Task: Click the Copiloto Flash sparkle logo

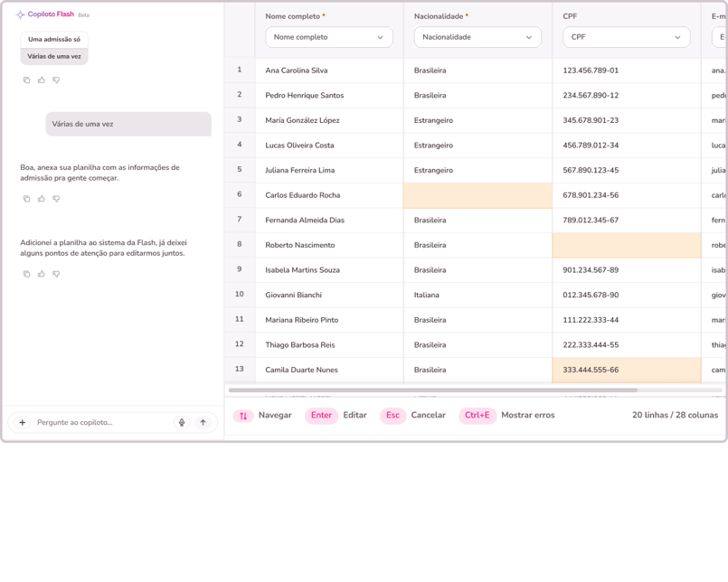Action: 20,14
